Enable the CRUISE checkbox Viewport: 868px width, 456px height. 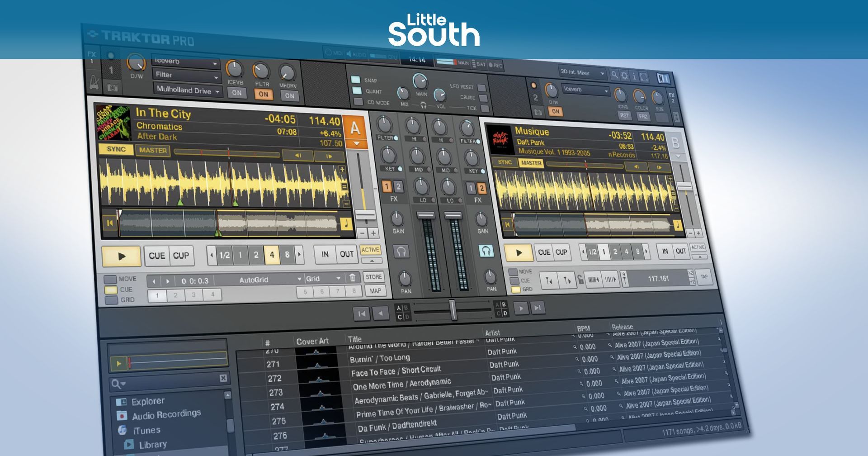pyautogui.click(x=483, y=98)
